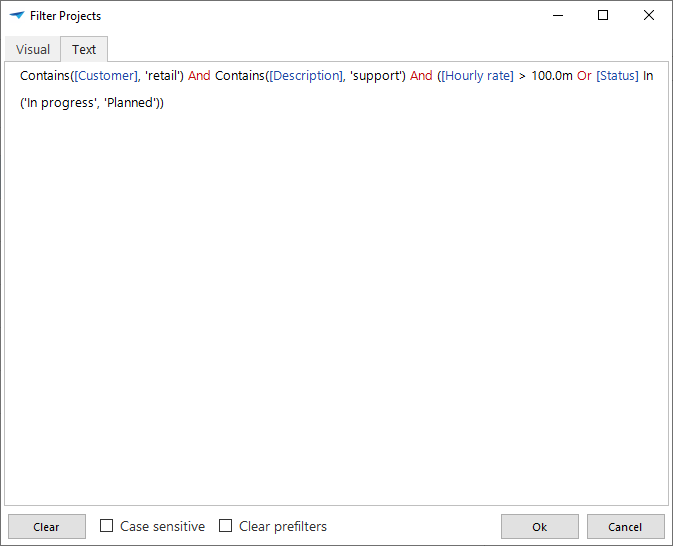The height and width of the screenshot is (546, 673).
Task: Close the Filter Projects dialog
Action: (x=649, y=16)
